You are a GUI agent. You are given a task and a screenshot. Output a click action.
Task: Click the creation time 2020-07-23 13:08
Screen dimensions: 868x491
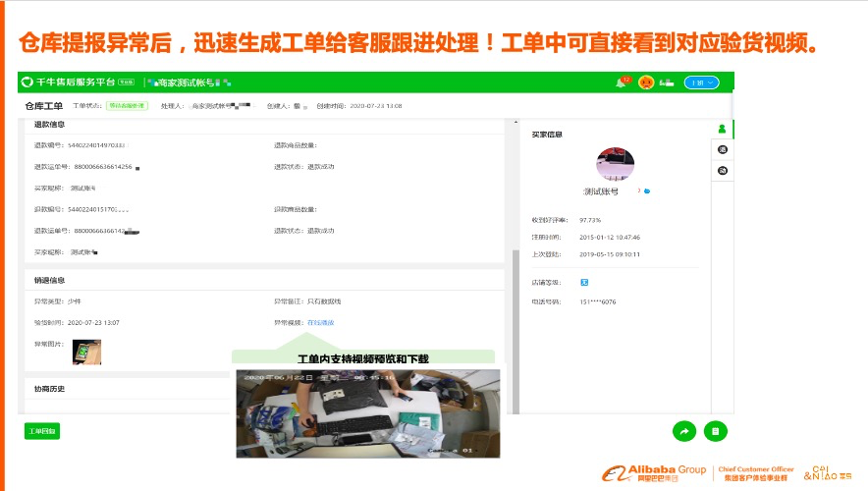coord(376,106)
